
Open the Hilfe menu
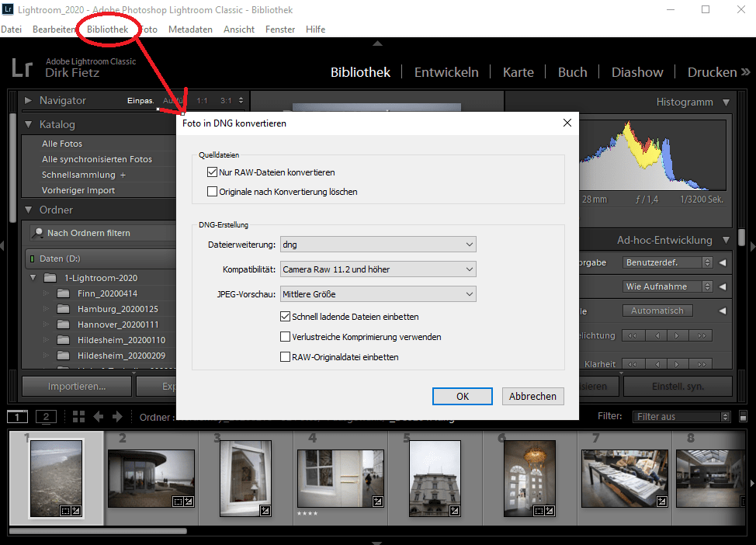point(315,30)
